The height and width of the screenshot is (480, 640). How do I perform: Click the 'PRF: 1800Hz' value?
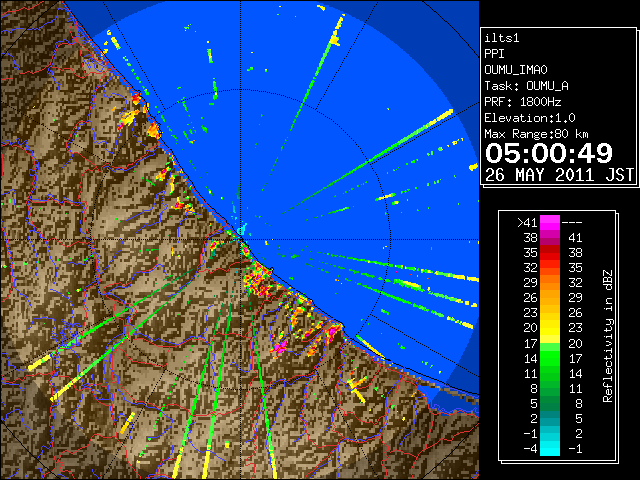click(522, 102)
